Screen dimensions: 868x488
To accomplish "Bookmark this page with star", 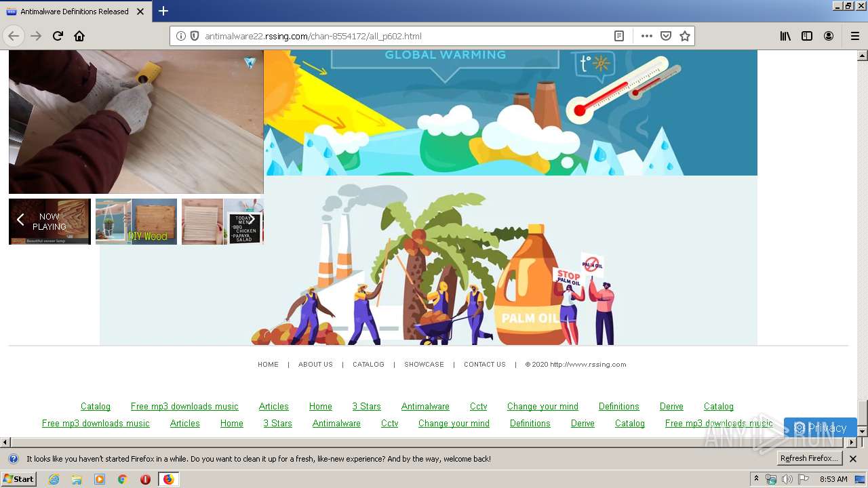I will (x=685, y=36).
